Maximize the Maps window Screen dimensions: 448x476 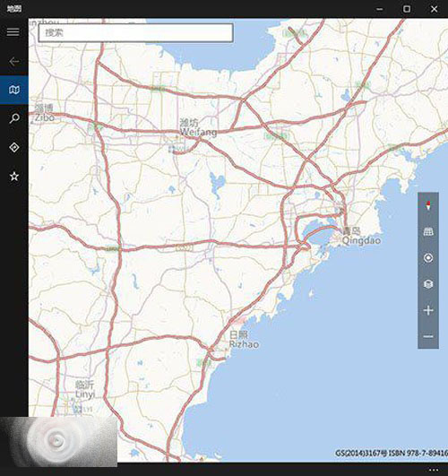(407, 9)
